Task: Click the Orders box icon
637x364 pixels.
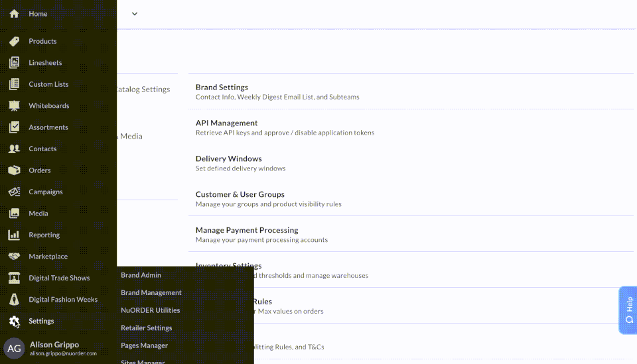Action: point(14,170)
